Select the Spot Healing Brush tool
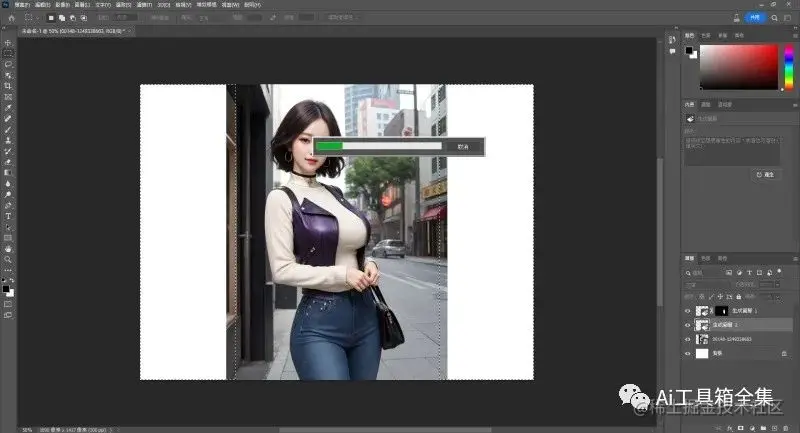The image size is (800, 433). [8, 119]
